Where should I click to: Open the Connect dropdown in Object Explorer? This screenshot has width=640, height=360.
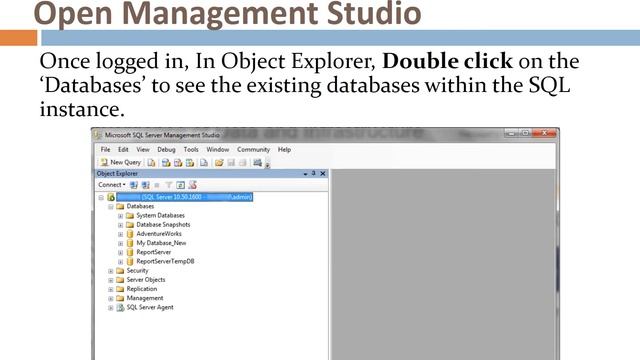click(111, 185)
